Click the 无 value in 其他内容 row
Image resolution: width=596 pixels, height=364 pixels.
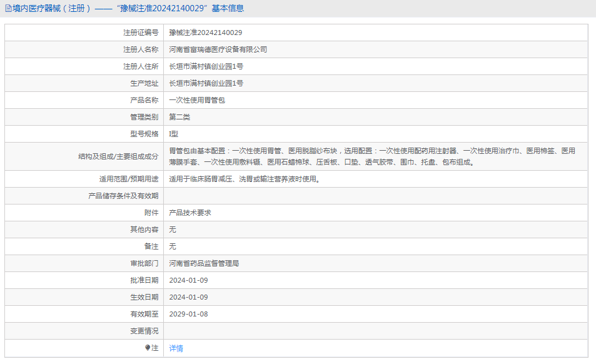(173, 230)
